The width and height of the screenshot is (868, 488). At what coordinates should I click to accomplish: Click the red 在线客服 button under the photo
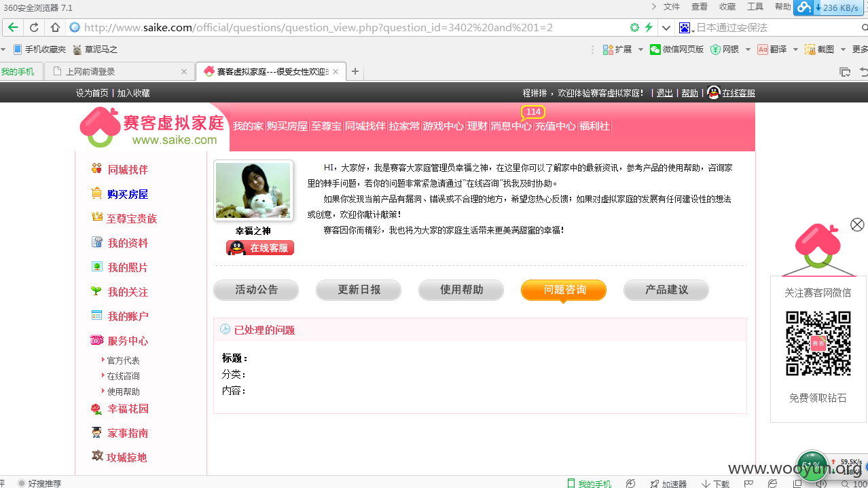pos(260,248)
